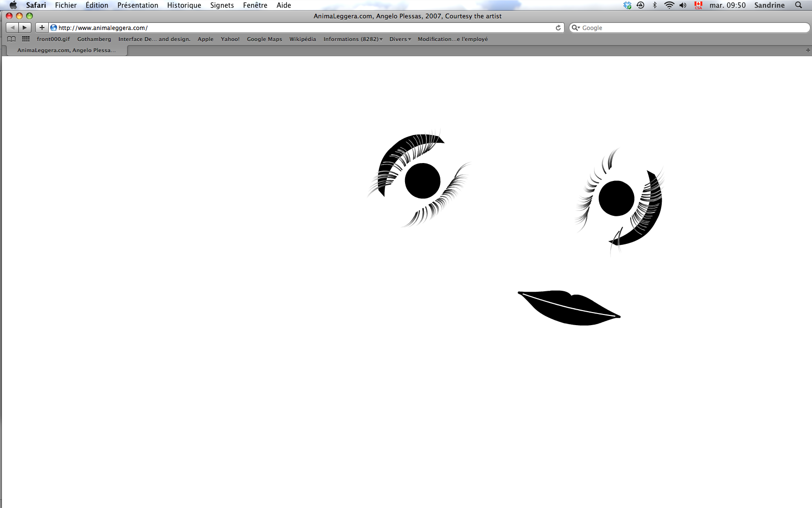Open the Yahoo! bookmark
The width and height of the screenshot is (812, 508).
tap(230, 39)
